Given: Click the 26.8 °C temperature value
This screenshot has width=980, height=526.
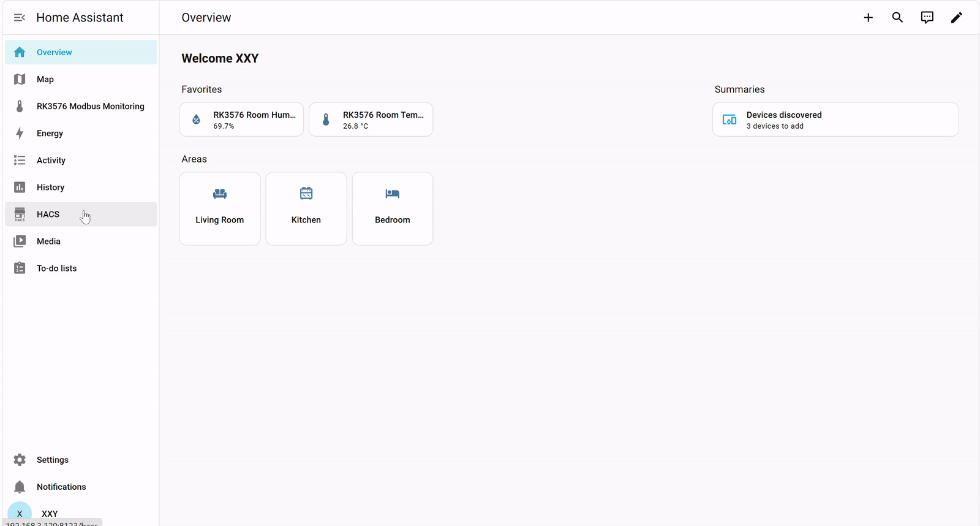Looking at the screenshot, I should (355, 126).
